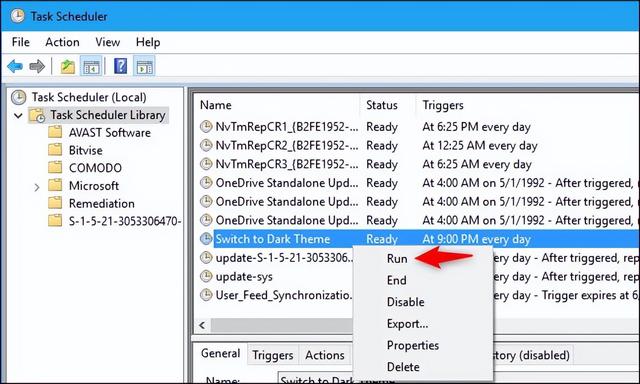640x384 pixels.
Task: Click the 'At 12:25 AM every day' trigger cell
Action: pos(480,145)
